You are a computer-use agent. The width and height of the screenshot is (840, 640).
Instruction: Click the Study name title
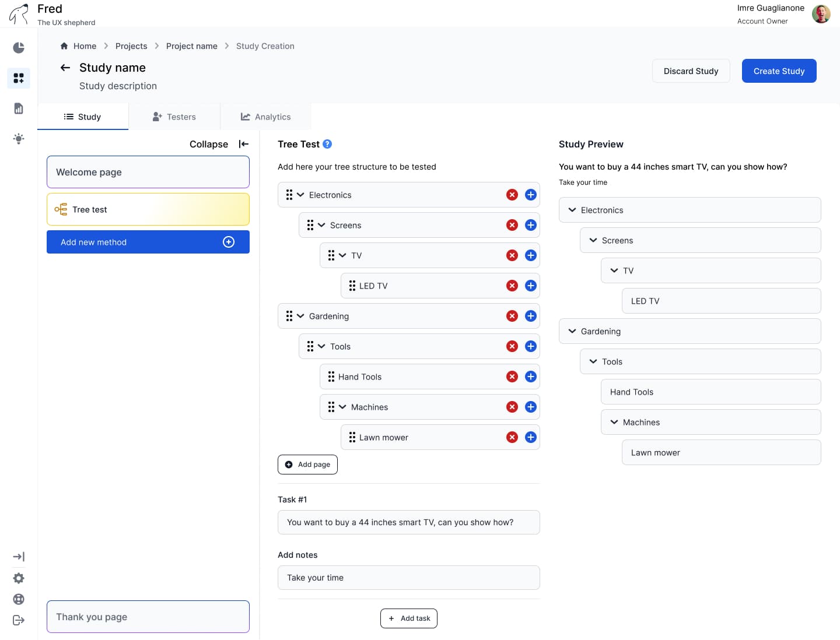click(x=113, y=68)
